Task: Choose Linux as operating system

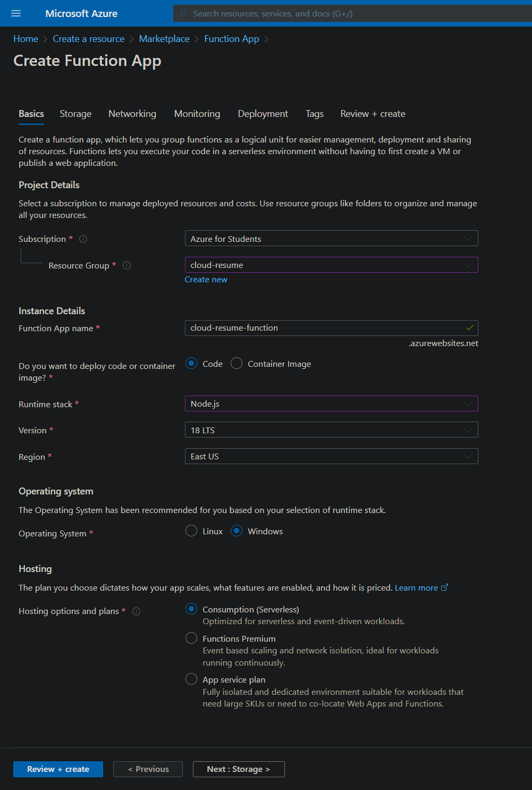Action: coord(191,531)
